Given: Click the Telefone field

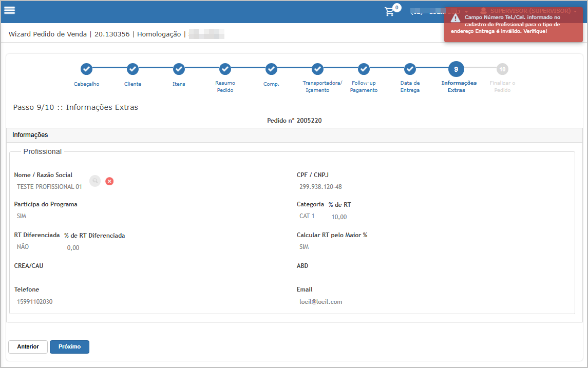Looking at the screenshot, I should [35, 302].
